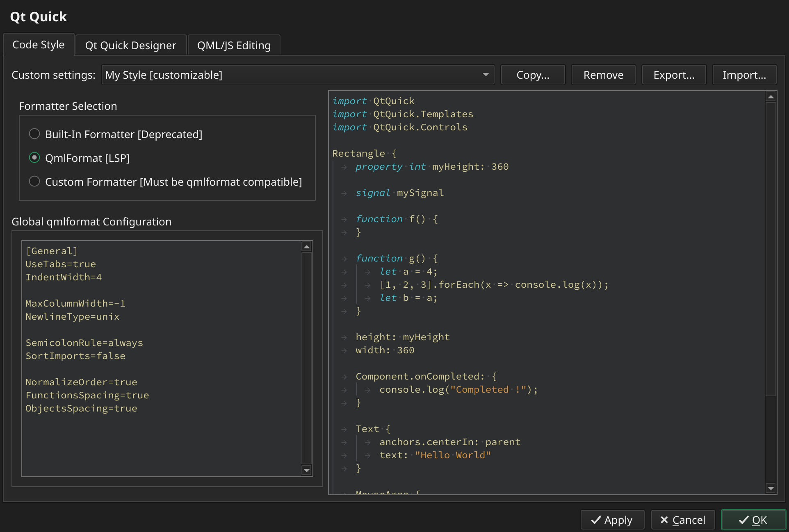Select Built-In Formatter [Deprecated] option
Screen dimensions: 789x532
click(34, 134)
